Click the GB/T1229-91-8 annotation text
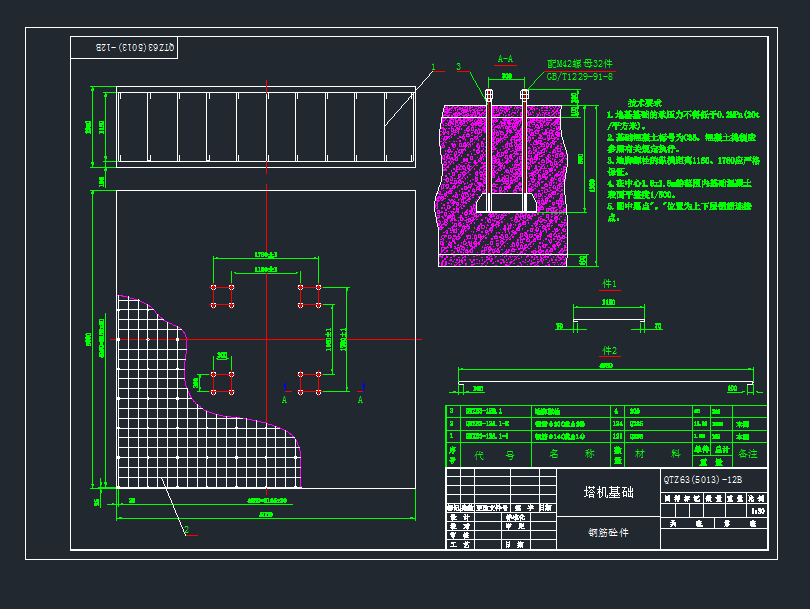The image size is (810, 609). [580, 76]
